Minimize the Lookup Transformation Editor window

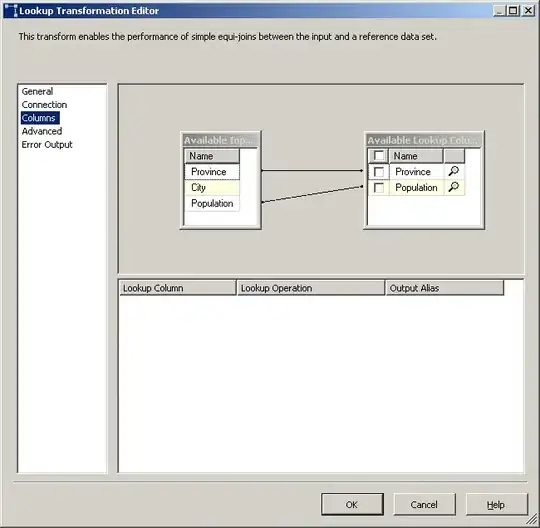(500, 11)
